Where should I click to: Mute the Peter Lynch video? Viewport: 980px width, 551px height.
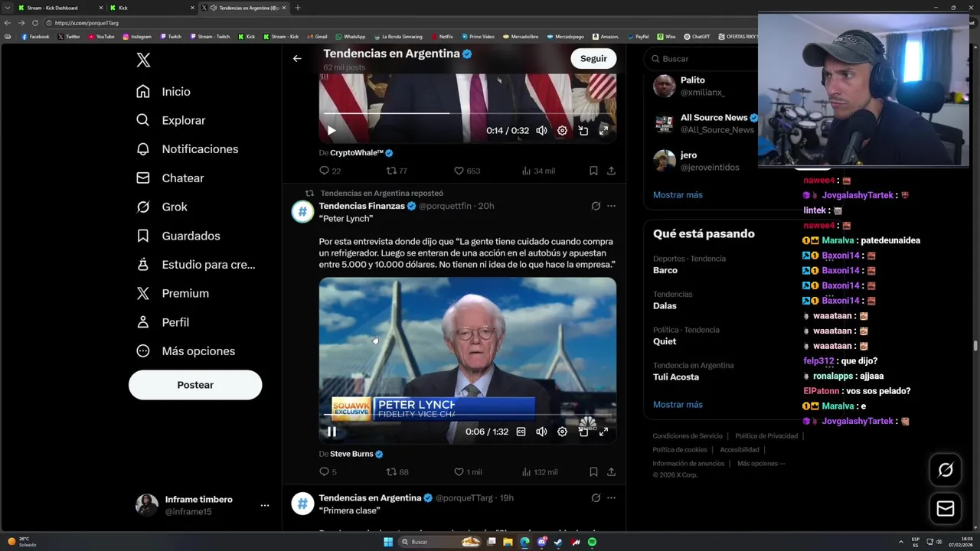point(541,432)
